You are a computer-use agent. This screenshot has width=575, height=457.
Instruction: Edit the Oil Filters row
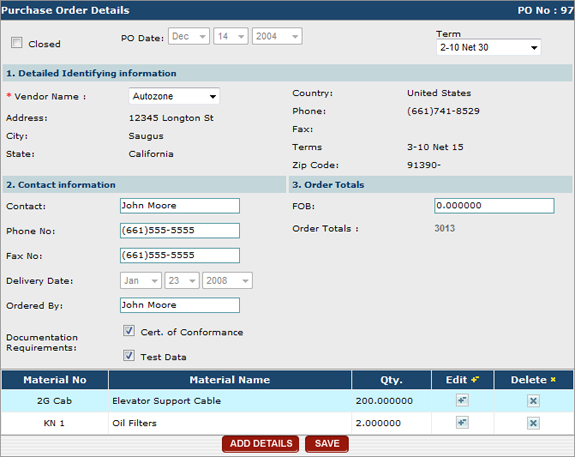click(x=462, y=423)
